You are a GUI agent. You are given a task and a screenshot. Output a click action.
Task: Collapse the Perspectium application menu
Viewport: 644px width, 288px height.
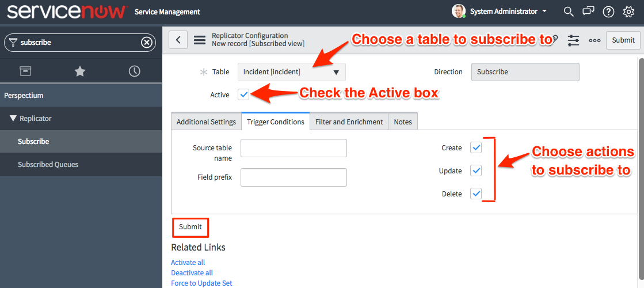click(24, 95)
